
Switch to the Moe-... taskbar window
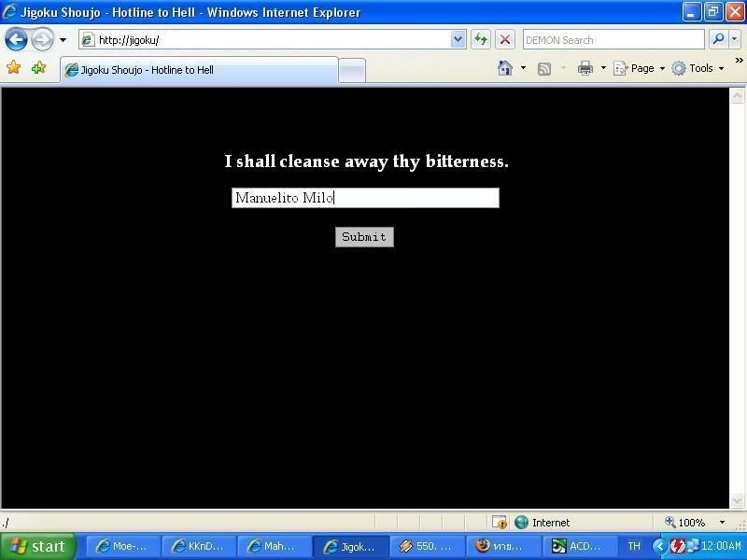(121, 546)
